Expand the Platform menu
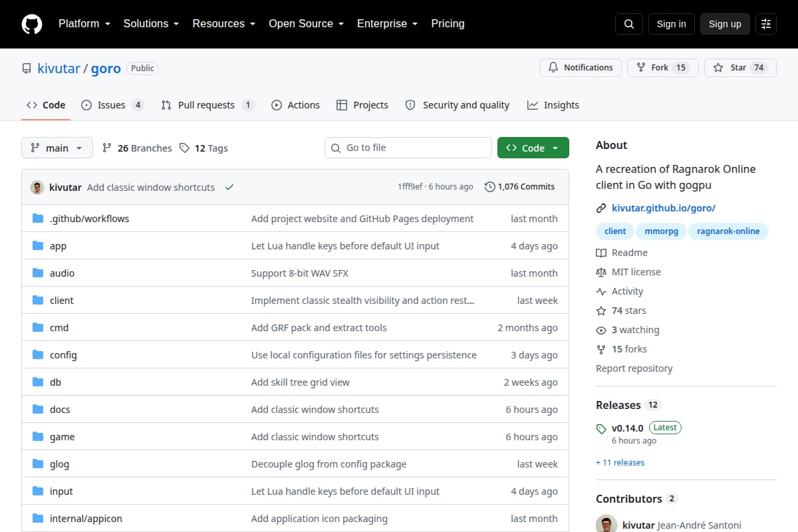The image size is (798, 532). point(85,24)
